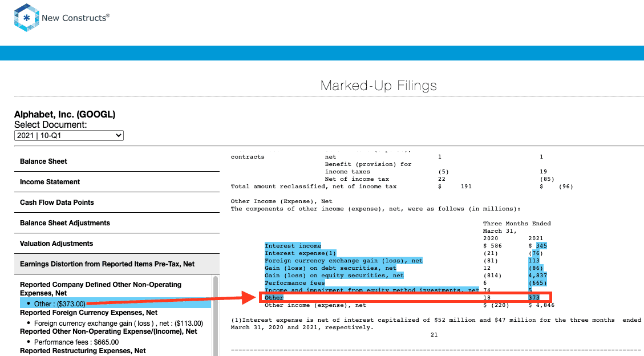Select Foreign currency exchange gain (loss) item
The height and width of the screenshot is (356, 644).
(118, 323)
